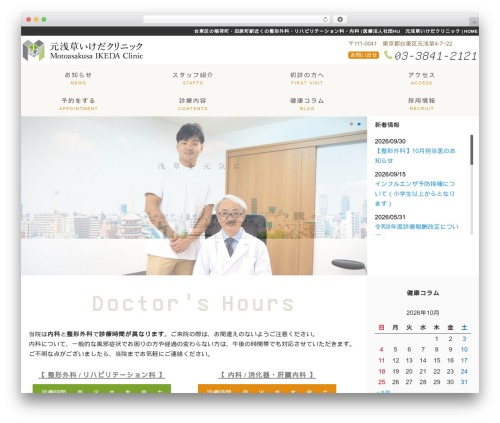Image resolution: width=500 pixels, height=423 pixels.
Task: Click the Motoasakusa IKEDA Clinic logo
Action: tap(83, 50)
